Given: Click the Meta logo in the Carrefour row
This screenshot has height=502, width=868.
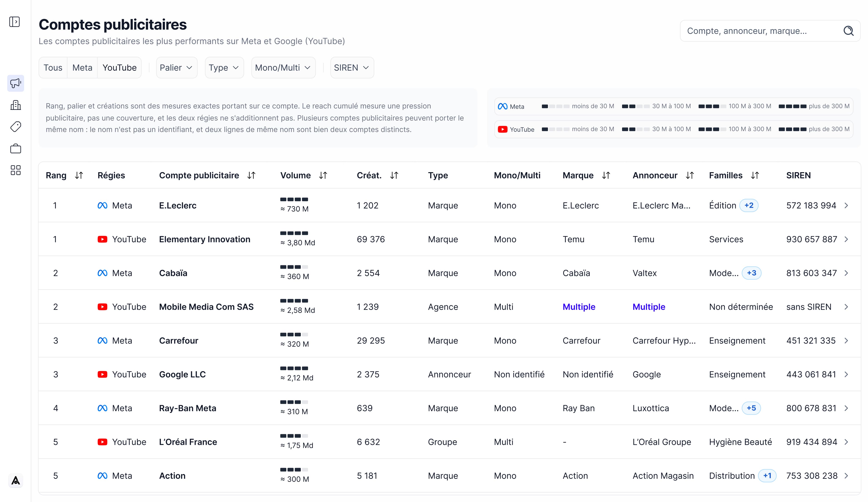Looking at the screenshot, I should [102, 341].
